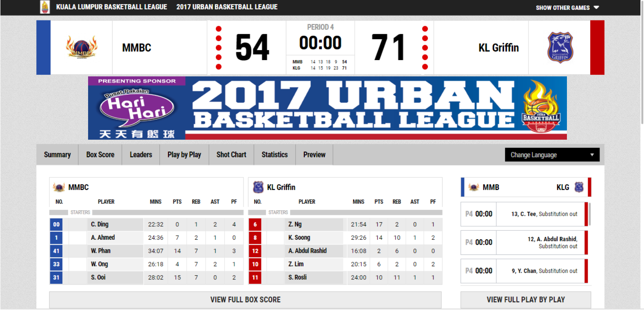
Task: Click the KL Griffin logo in box score header
Action: [258, 187]
